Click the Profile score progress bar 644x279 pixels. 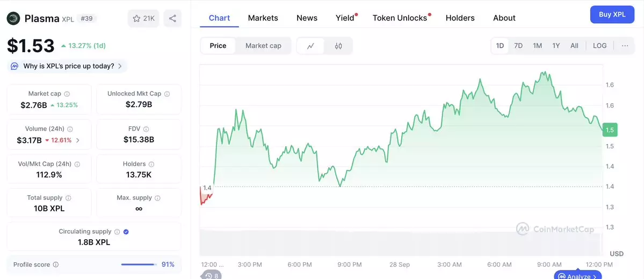[138, 264]
